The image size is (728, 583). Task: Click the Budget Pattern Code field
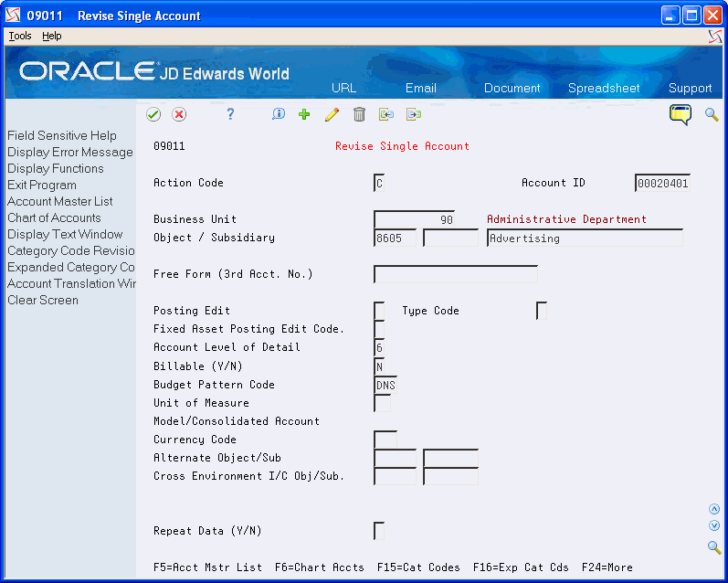click(x=385, y=385)
